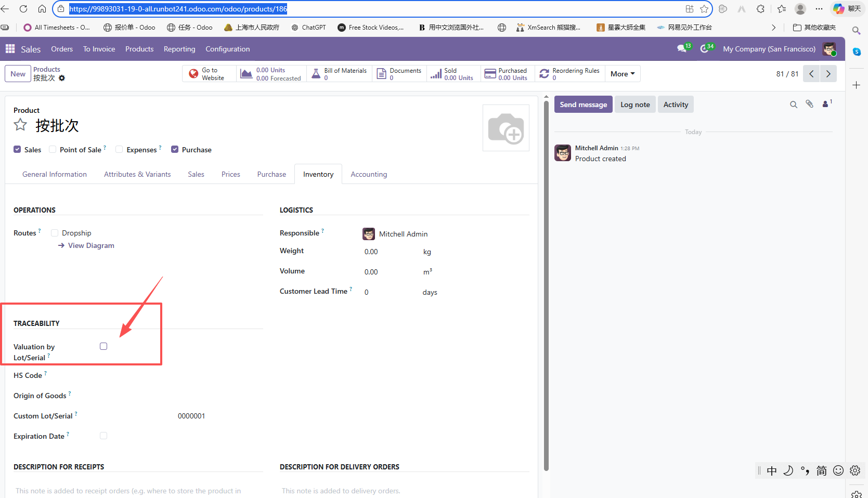Screen dimensions: 868x498
Task: Open the Odoo apps grid menu
Action: coord(10,49)
